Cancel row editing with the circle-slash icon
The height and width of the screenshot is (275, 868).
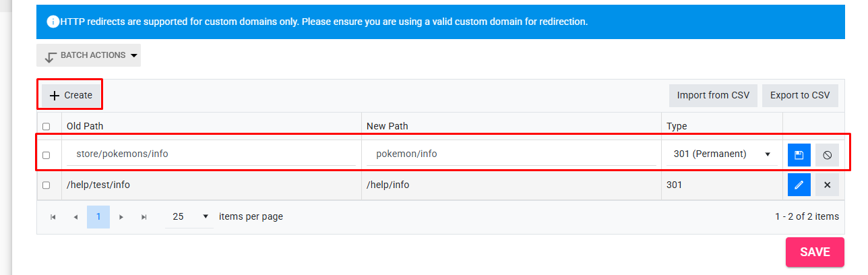[827, 155]
